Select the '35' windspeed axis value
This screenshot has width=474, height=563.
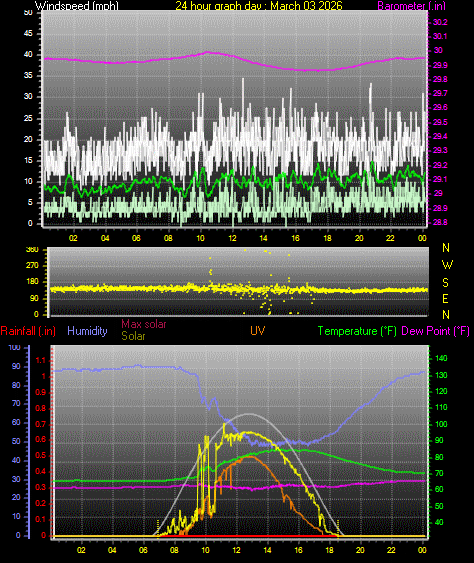tap(28, 75)
